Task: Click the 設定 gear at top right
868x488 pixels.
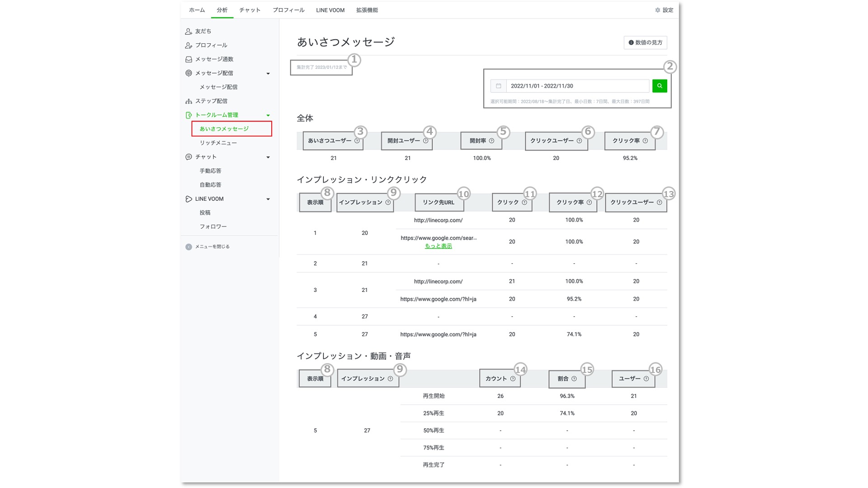Action: point(658,10)
